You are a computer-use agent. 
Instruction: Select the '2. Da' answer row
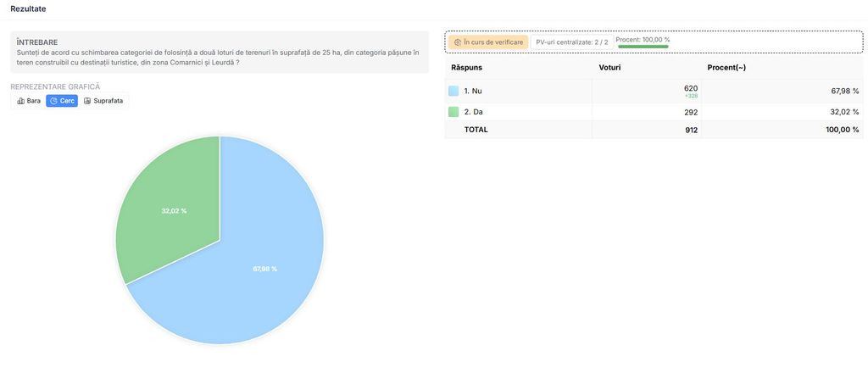coord(654,112)
